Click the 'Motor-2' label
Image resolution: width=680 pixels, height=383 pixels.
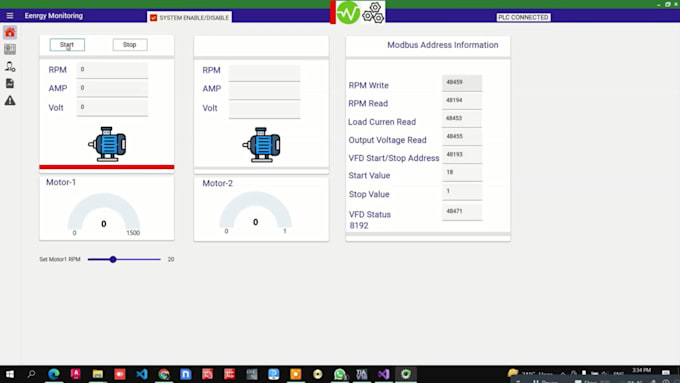(x=217, y=183)
